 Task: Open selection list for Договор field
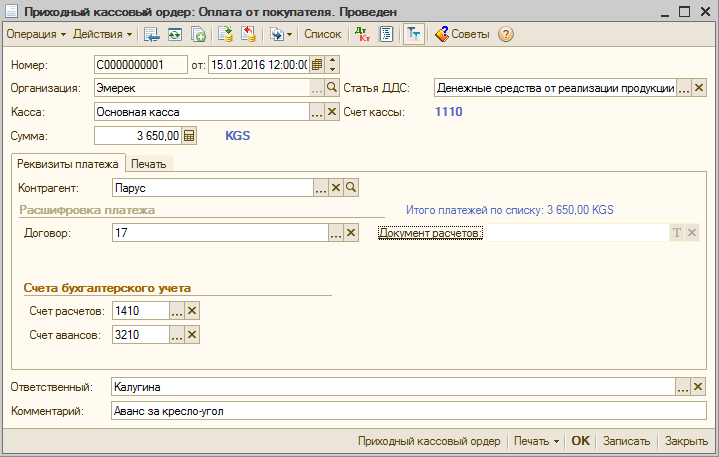tap(336, 233)
